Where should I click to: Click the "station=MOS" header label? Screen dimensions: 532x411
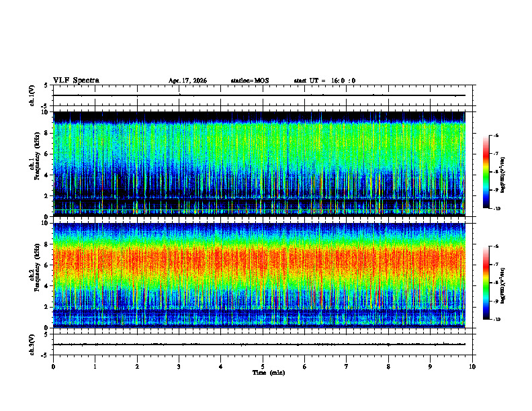(250, 81)
